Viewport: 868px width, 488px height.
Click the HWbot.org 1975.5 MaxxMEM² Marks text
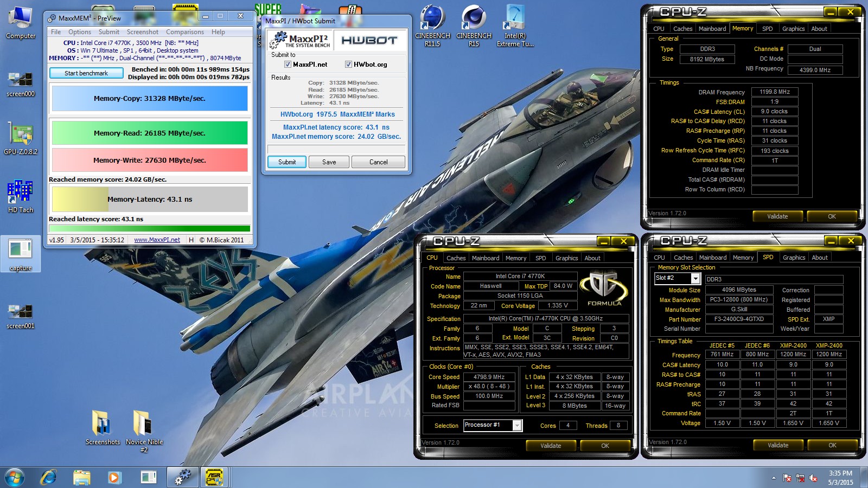point(337,114)
